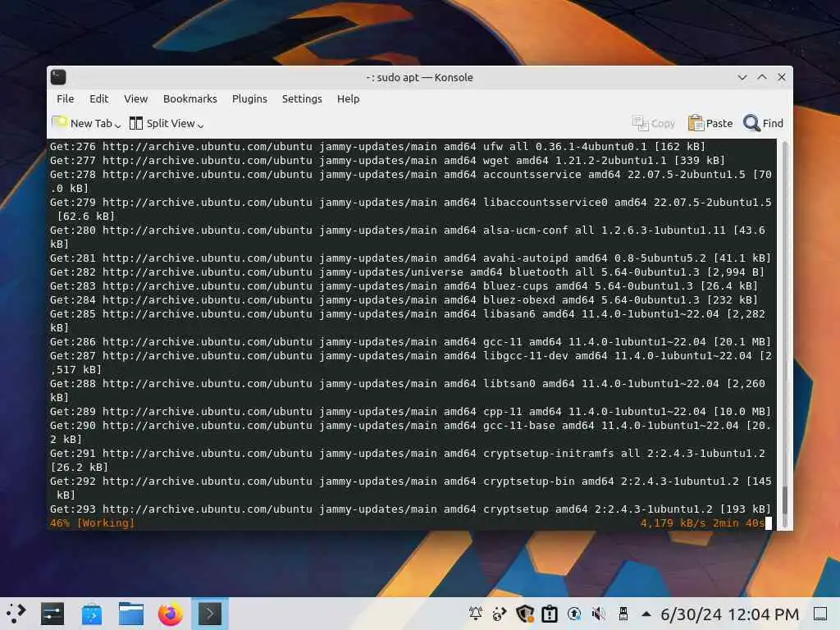Maximize the Konsole window
The image size is (840, 630).
(762, 77)
